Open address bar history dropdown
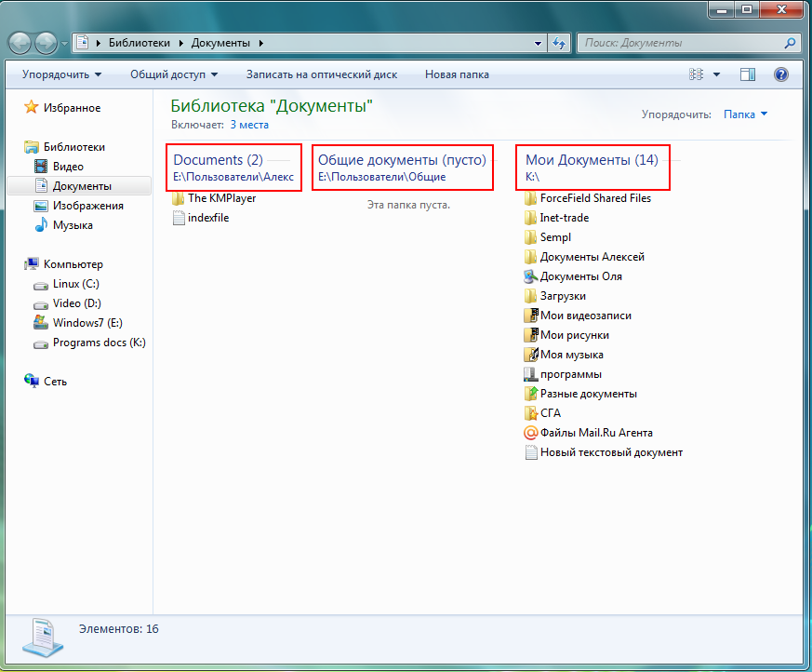This screenshot has height=672, width=812. click(538, 44)
